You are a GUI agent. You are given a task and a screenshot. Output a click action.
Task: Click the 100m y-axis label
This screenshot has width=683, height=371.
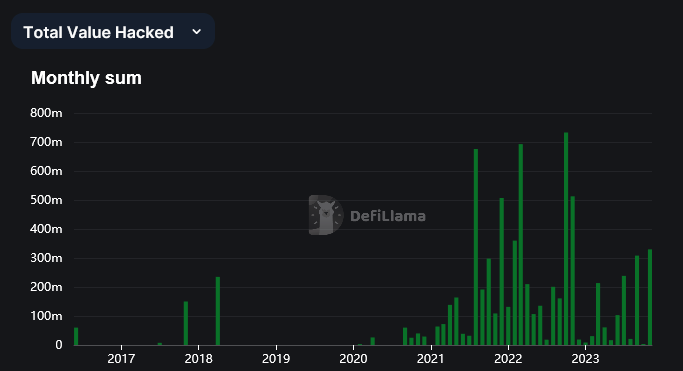click(46, 316)
